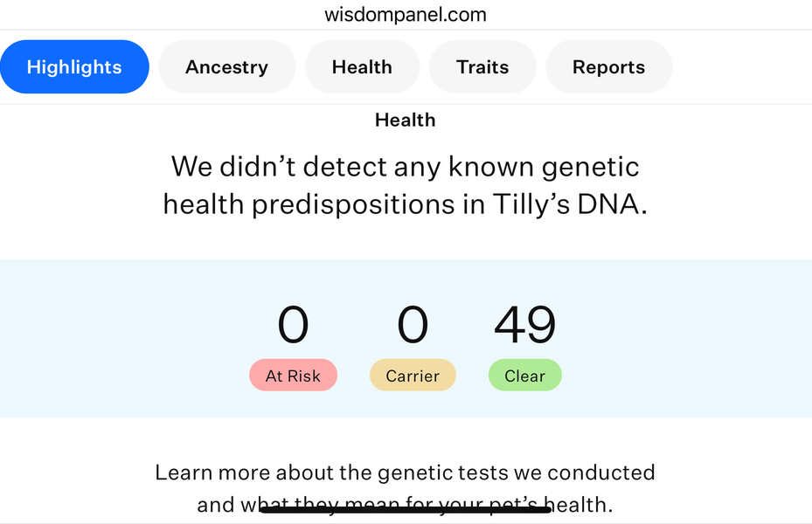The width and height of the screenshot is (812, 524).
Task: Select the active Highlights tab
Action: coord(74,66)
